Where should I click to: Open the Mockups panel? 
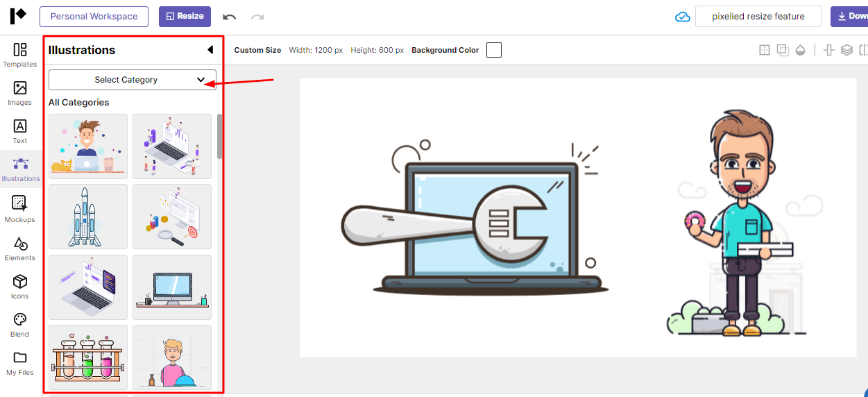point(20,210)
